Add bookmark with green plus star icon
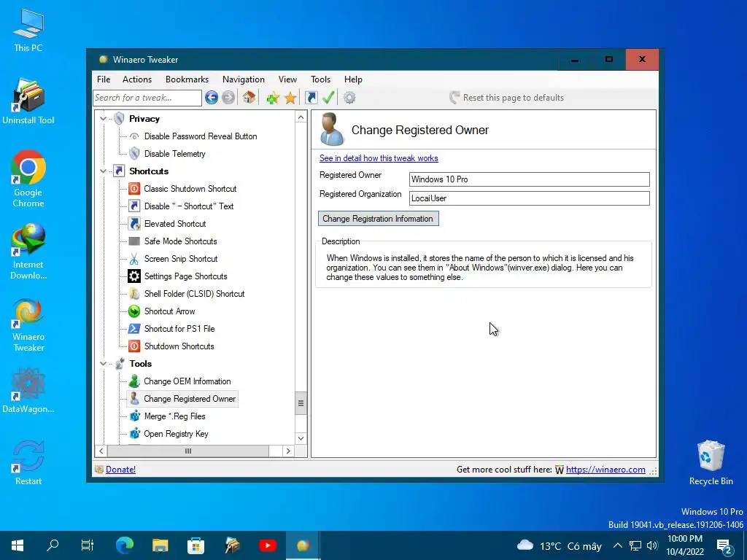The width and height of the screenshot is (747, 560). [273, 98]
